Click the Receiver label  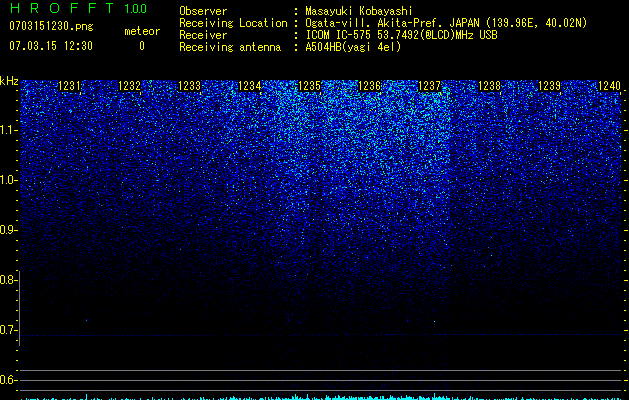point(203,35)
